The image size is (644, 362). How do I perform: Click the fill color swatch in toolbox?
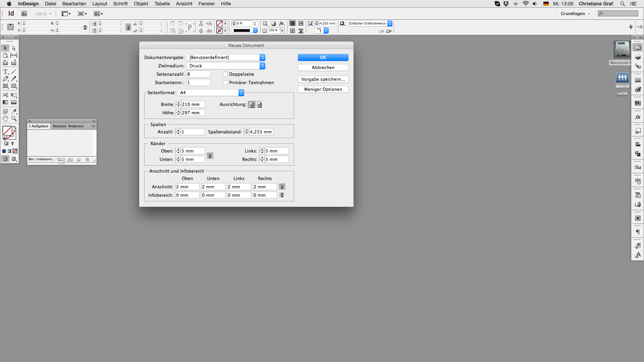point(7,131)
